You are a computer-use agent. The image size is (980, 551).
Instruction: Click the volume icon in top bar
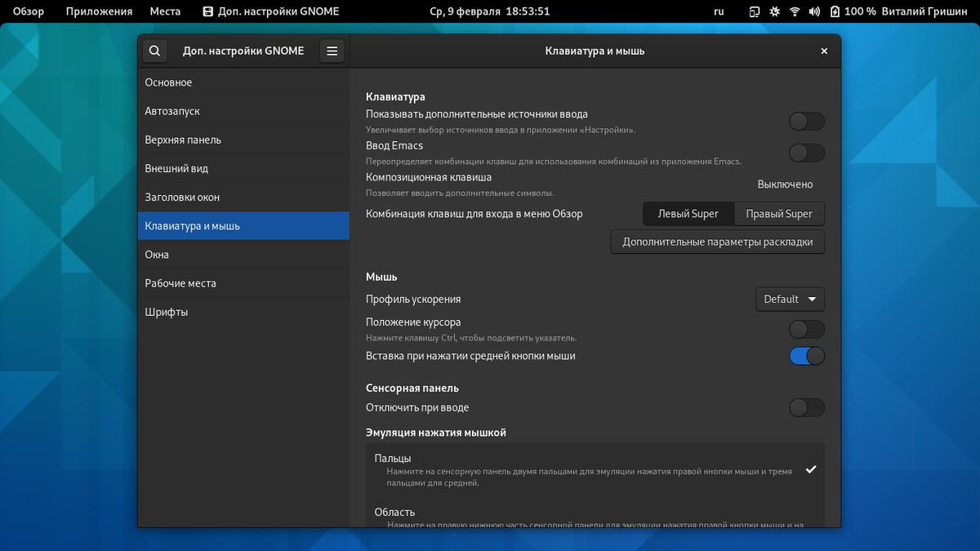pos(814,11)
